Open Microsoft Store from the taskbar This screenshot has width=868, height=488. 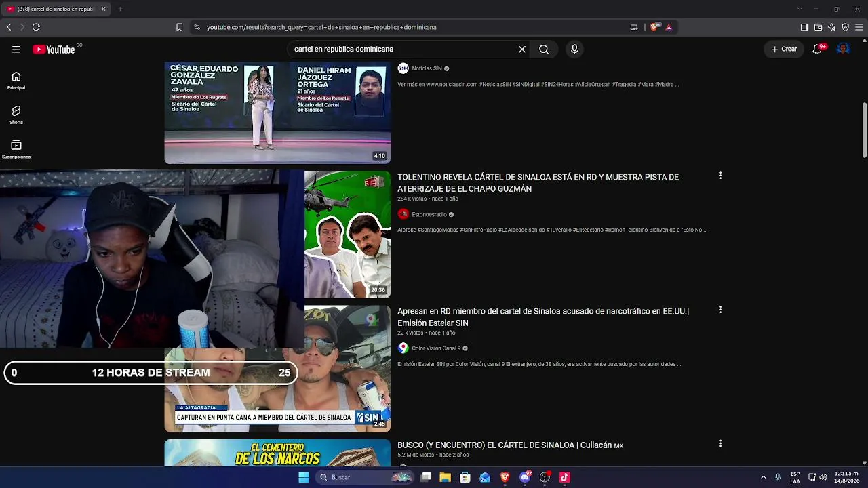tap(465, 477)
